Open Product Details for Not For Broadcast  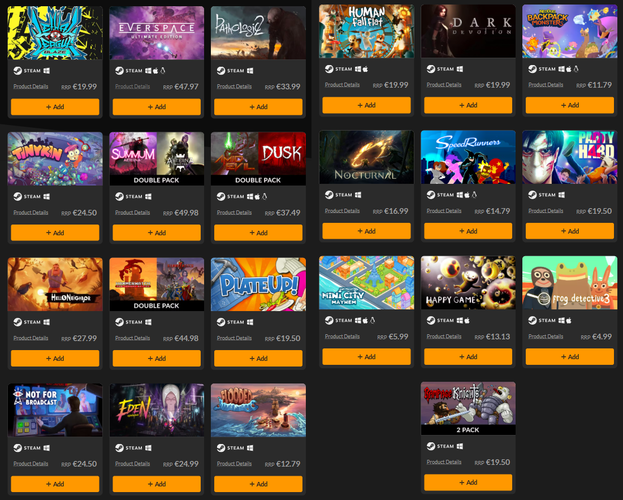coord(31,464)
